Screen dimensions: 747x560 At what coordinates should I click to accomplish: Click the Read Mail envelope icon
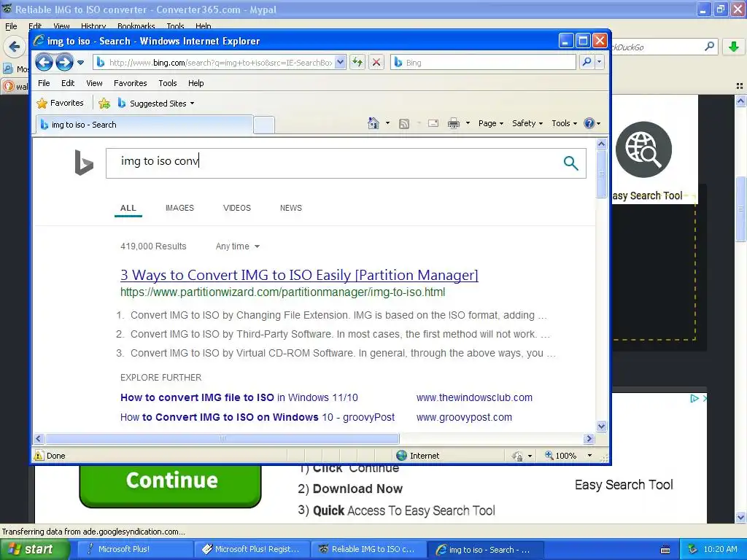pos(433,124)
